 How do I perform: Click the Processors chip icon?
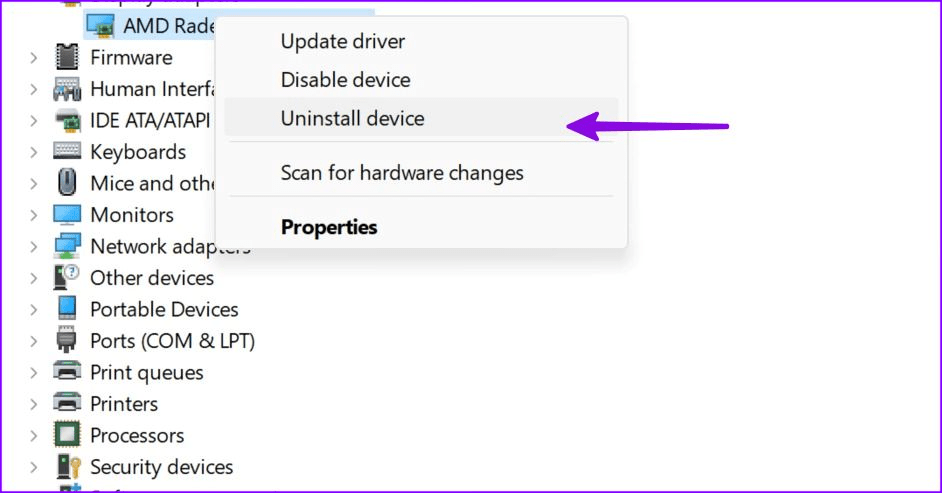(66, 435)
